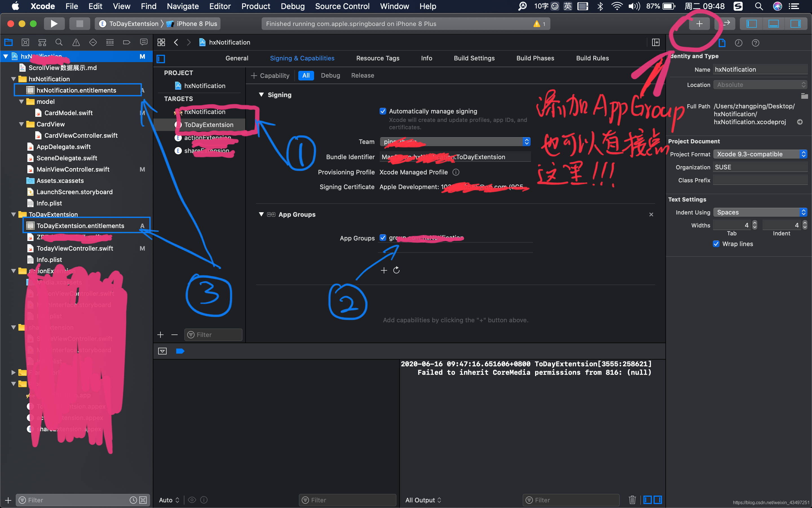This screenshot has height=508, width=812.
Task: Remove selected target with minus
Action: click(x=175, y=335)
